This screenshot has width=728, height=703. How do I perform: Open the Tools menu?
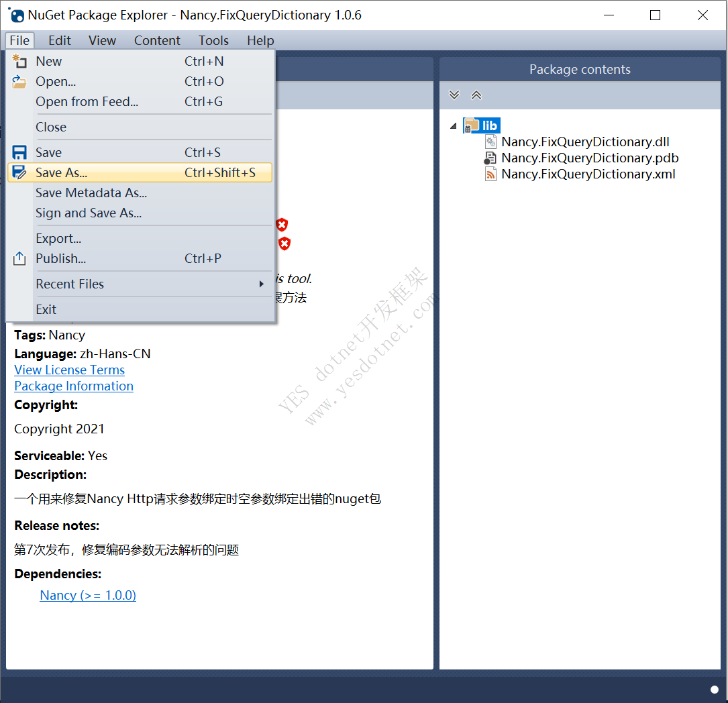[213, 40]
